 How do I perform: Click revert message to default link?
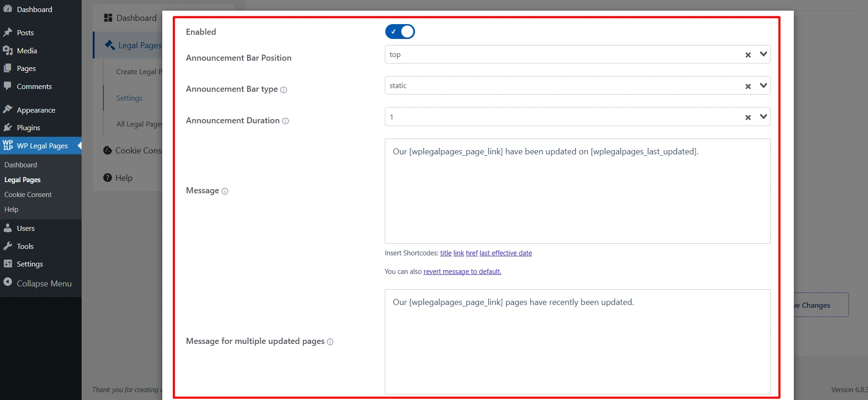click(462, 272)
